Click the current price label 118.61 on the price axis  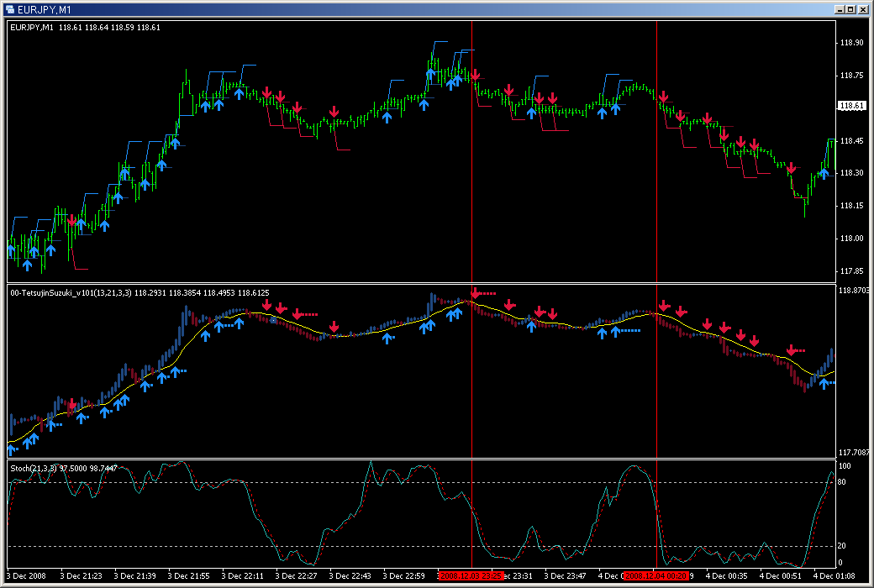click(x=851, y=105)
